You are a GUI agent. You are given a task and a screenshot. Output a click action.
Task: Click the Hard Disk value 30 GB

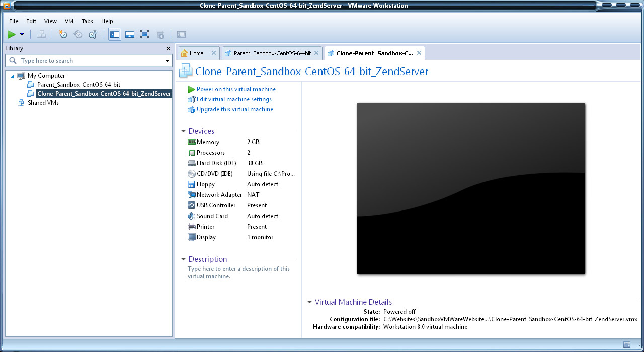pos(255,163)
